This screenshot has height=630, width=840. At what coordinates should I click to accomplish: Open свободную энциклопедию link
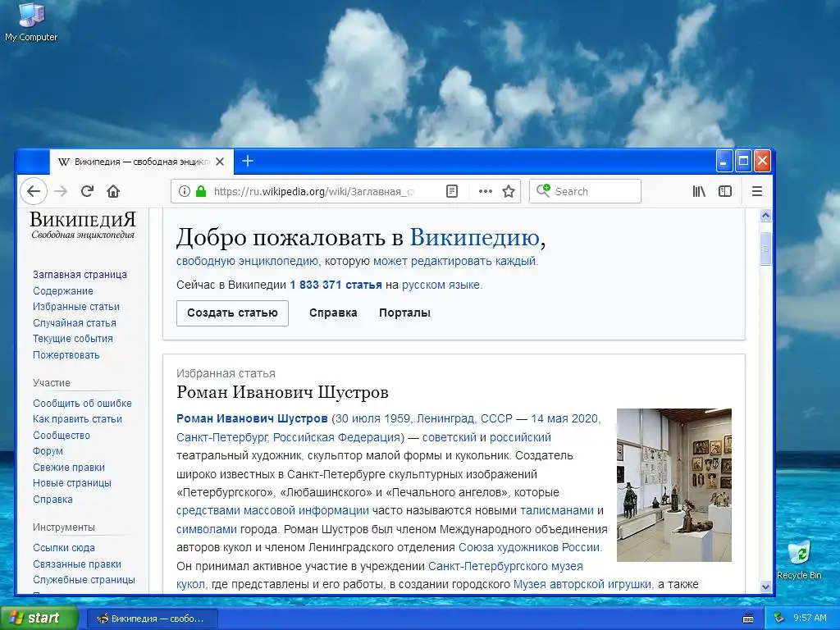[247, 262]
